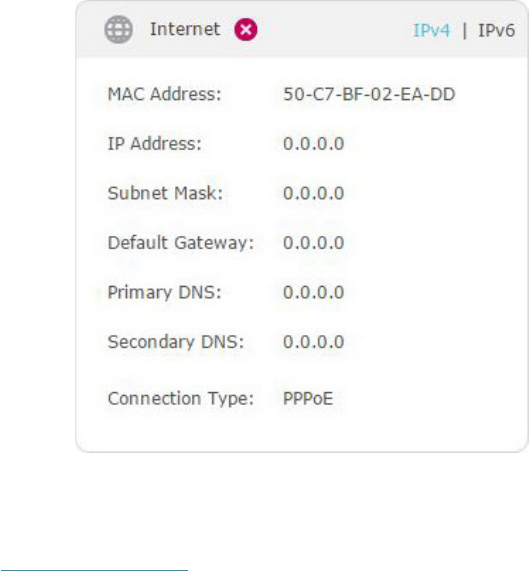
Task: Click the Subnet Mask label
Action: [x=165, y=193]
